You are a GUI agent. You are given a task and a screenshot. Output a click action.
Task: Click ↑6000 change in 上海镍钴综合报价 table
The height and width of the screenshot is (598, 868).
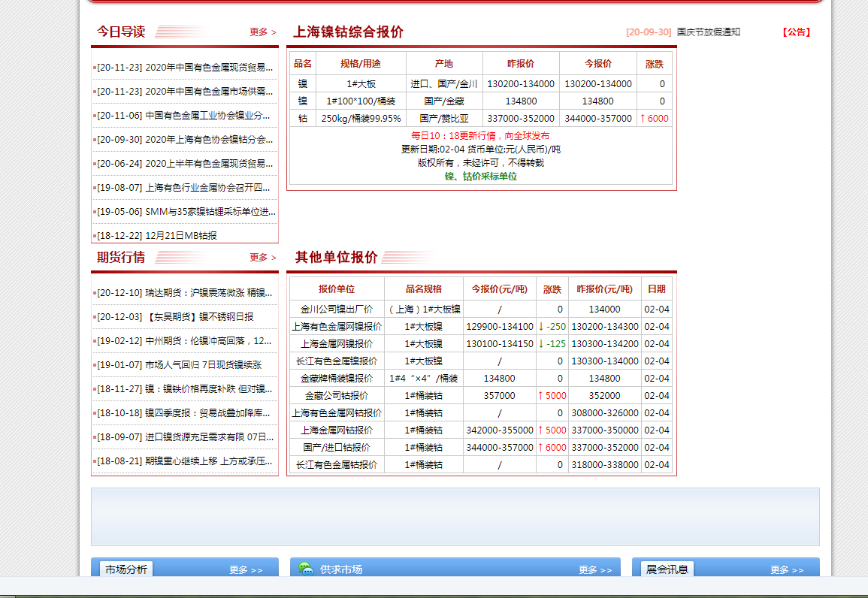655,119
